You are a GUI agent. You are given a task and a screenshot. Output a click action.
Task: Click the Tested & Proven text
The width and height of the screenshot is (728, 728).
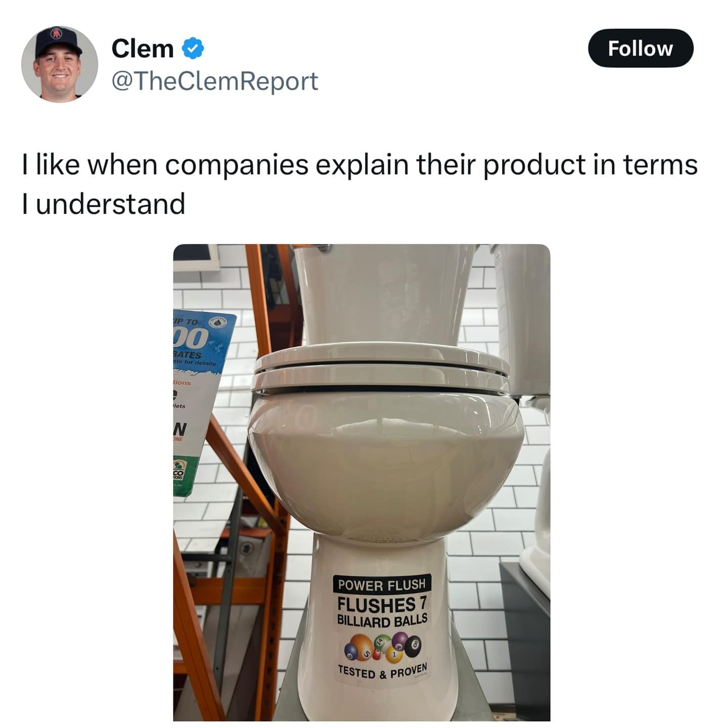coord(382,671)
